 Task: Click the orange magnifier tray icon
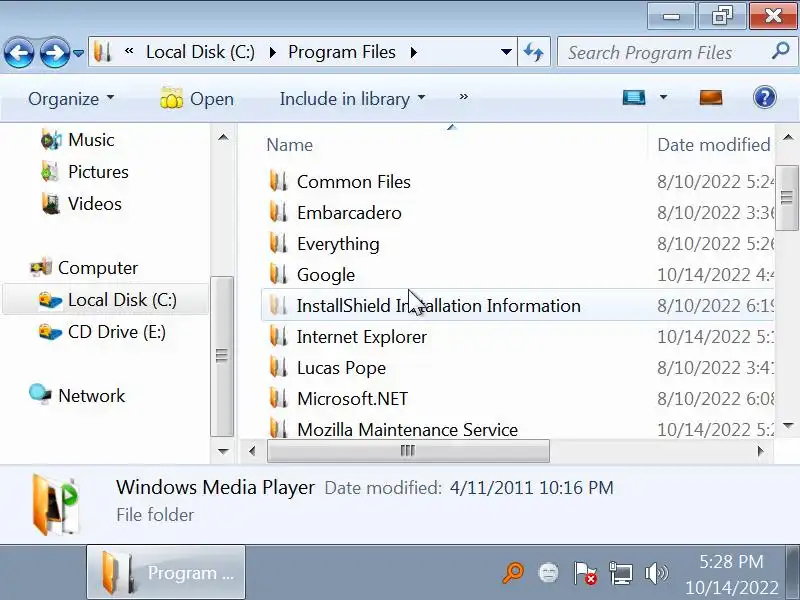513,572
